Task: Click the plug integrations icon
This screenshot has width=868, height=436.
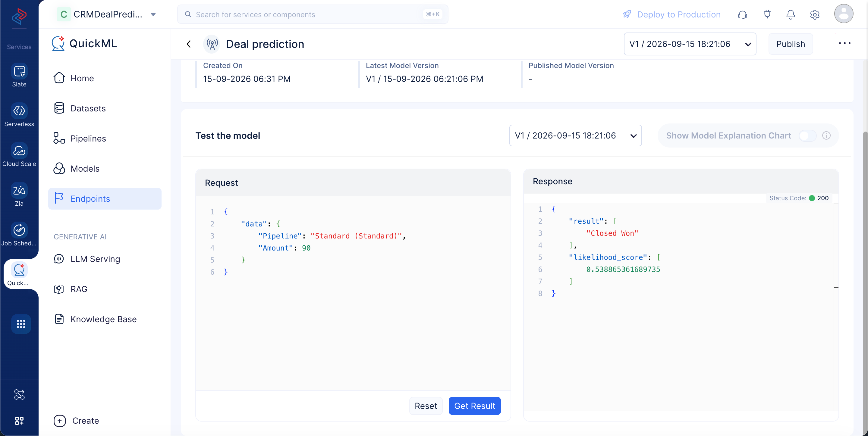Action: point(767,14)
